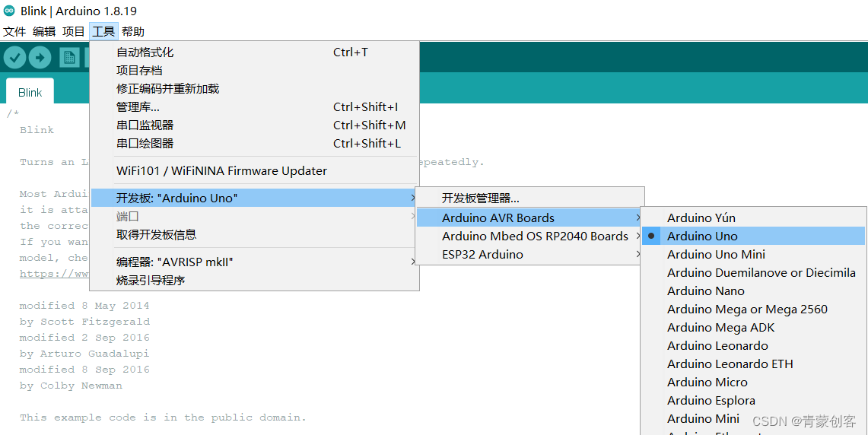This screenshot has width=868, height=435.
Task: Open the 编辑 menu
Action: point(44,31)
